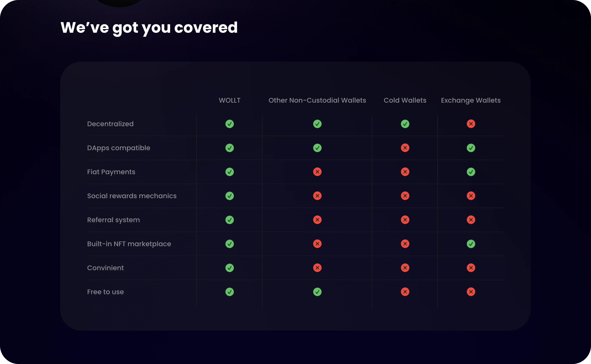Click Other Non-Custodial Wallets Social rewards cross
The height and width of the screenshot is (364, 591).
[317, 196]
